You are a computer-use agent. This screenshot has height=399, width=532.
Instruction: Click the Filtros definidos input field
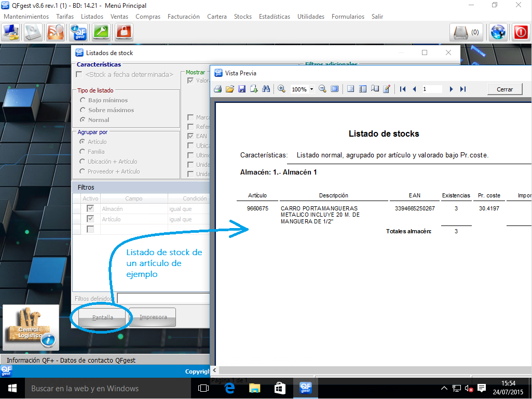tap(163, 298)
